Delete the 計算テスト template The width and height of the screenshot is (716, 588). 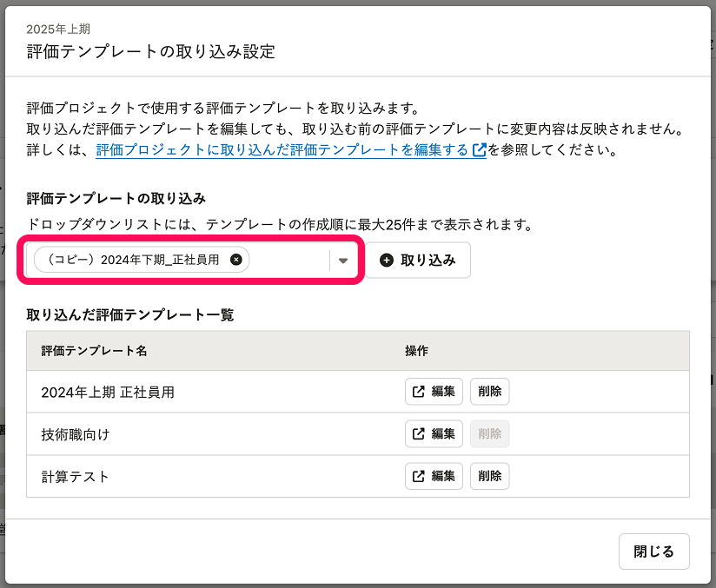pyautogui.click(x=489, y=476)
